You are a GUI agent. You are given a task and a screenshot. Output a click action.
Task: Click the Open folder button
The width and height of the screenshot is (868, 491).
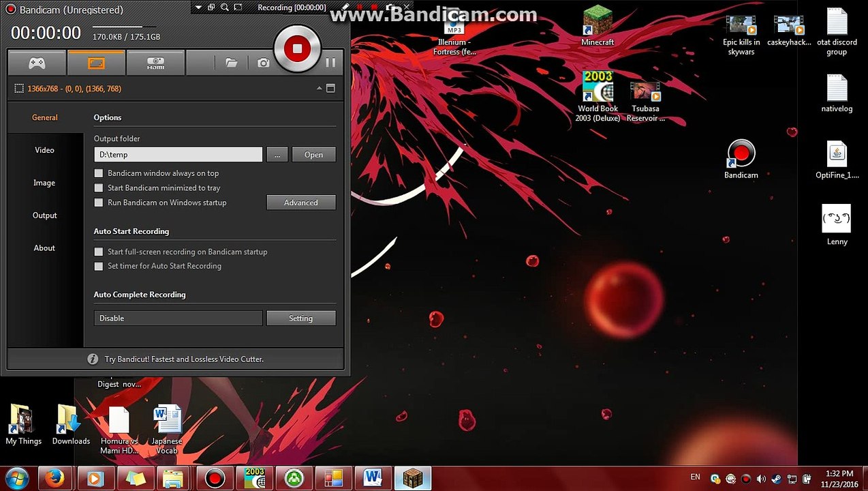[x=314, y=155]
